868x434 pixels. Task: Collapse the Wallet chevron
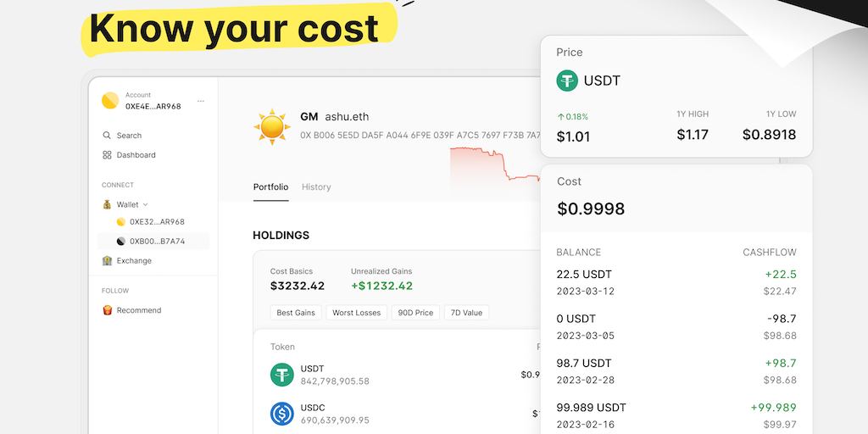coord(145,204)
